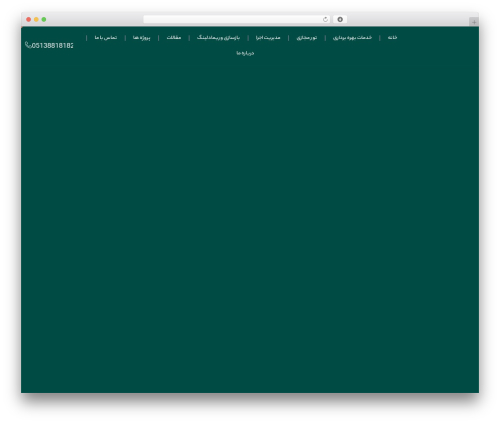Open the مقالات (articles) menu item
The height and width of the screenshot is (423, 500).
(x=174, y=38)
